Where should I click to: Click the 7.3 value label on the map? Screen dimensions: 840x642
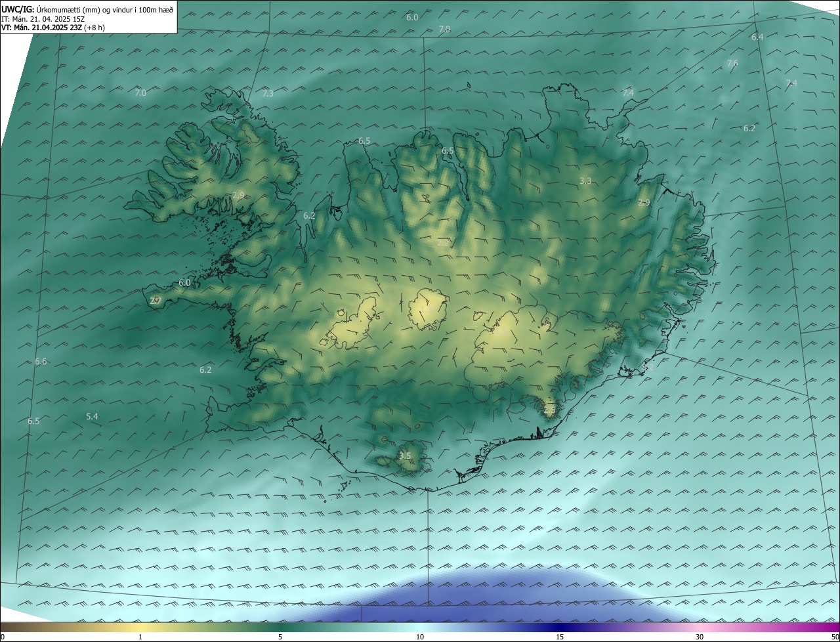click(x=268, y=94)
